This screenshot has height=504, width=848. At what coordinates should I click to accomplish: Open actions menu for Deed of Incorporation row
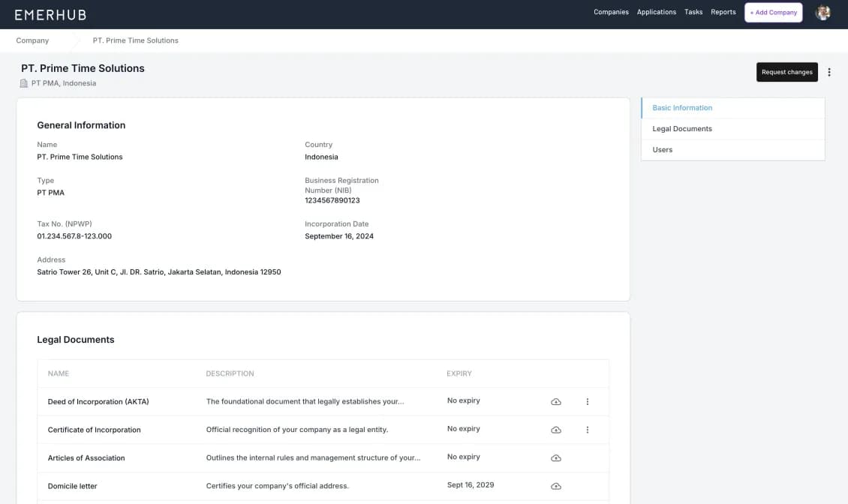pos(588,401)
